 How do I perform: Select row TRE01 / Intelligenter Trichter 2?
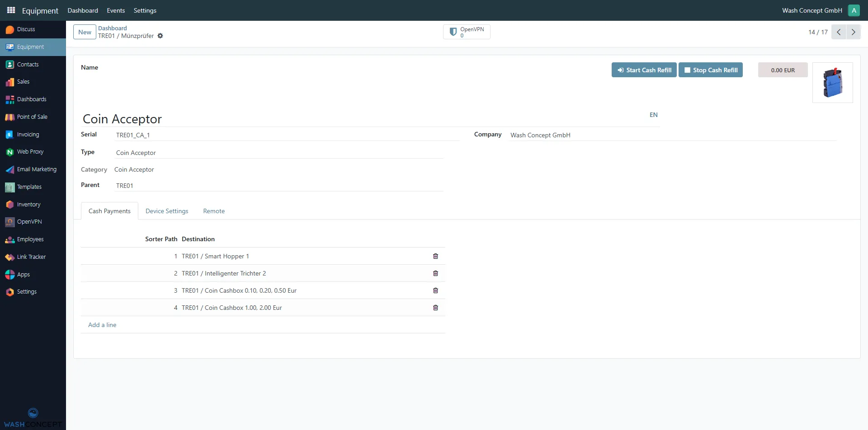[263, 273]
